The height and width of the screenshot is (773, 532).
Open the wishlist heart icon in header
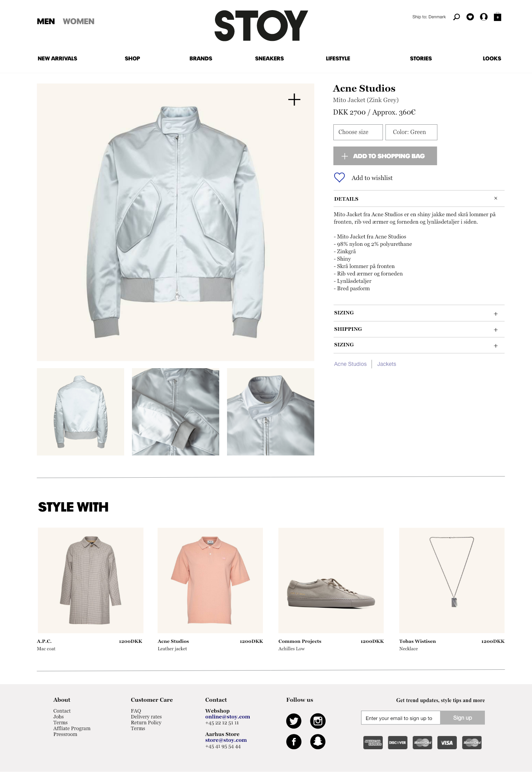click(x=470, y=17)
